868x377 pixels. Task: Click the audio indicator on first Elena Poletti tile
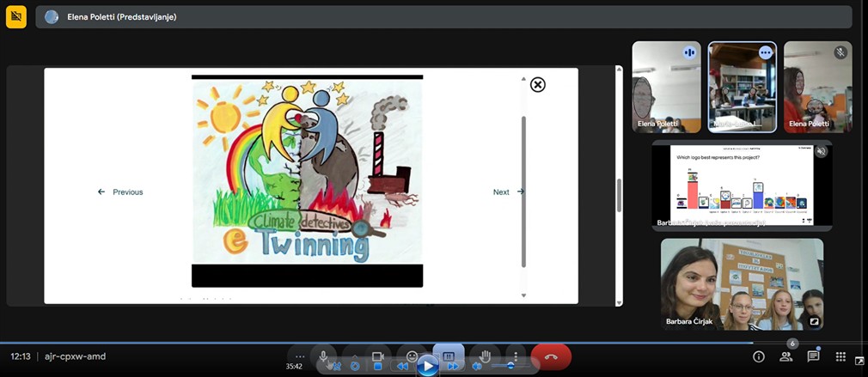tap(689, 52)
